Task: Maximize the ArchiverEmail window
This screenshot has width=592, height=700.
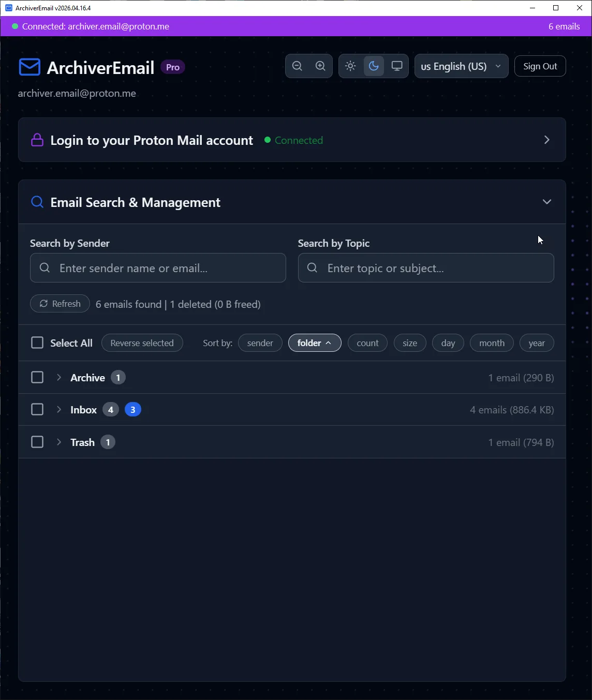Action: click(x=556, y=8)
